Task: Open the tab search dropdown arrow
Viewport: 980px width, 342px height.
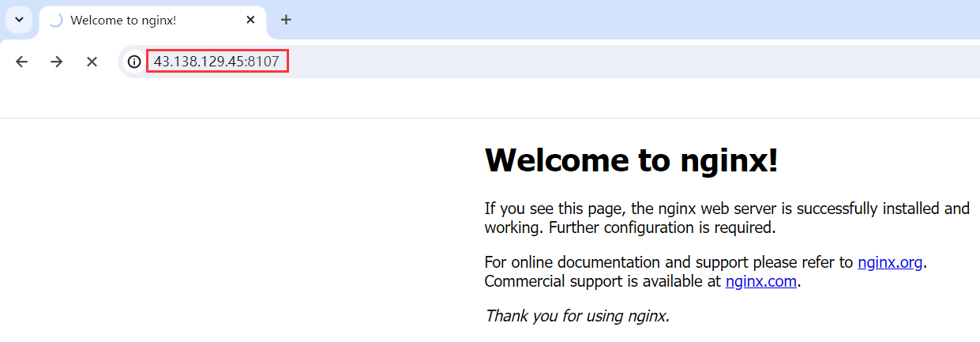Action: [20, 20]
